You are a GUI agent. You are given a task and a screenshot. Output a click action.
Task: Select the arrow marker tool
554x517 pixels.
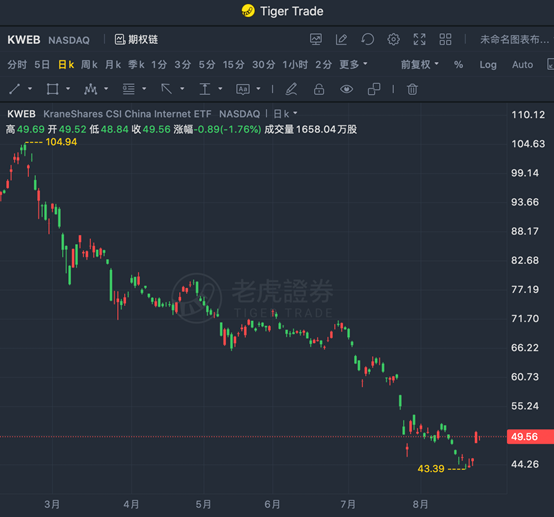[x=166, y=89]
